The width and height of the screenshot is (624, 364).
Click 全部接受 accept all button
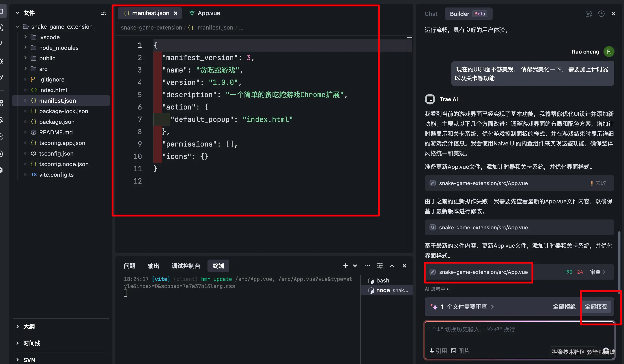tap(596, 306)
